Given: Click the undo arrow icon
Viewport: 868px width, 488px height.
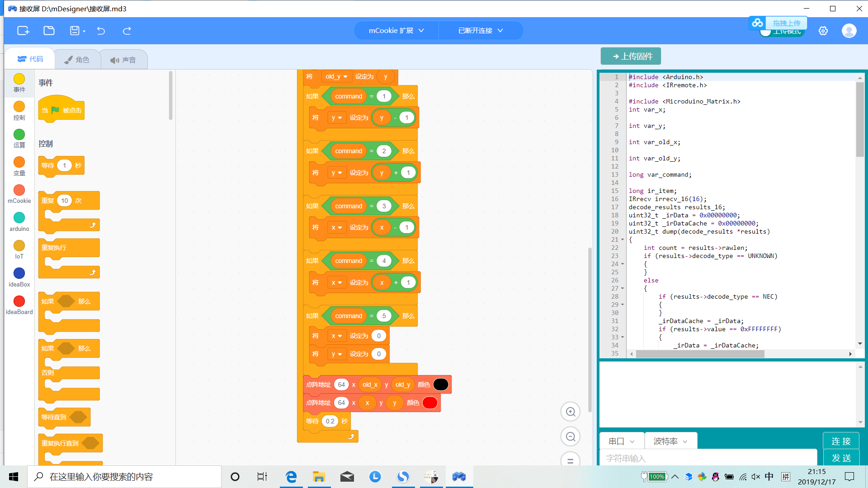Looking at the screenshot, I should tap(101, 31).
